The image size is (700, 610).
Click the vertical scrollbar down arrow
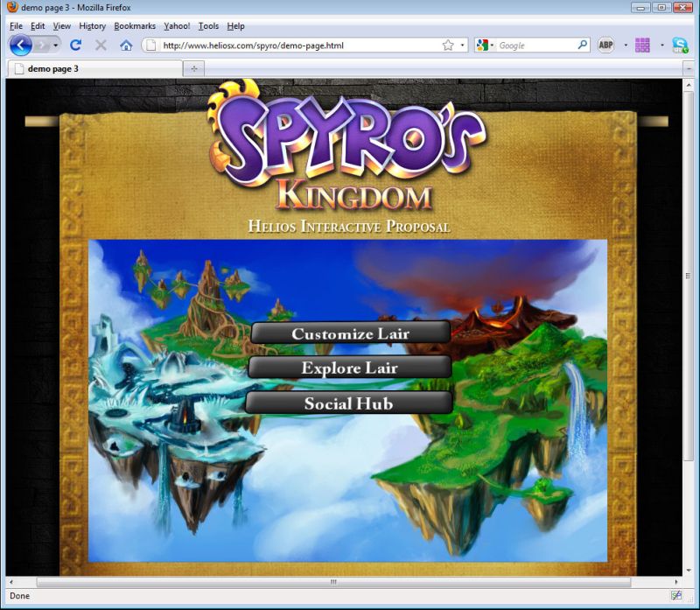(689, 571)
